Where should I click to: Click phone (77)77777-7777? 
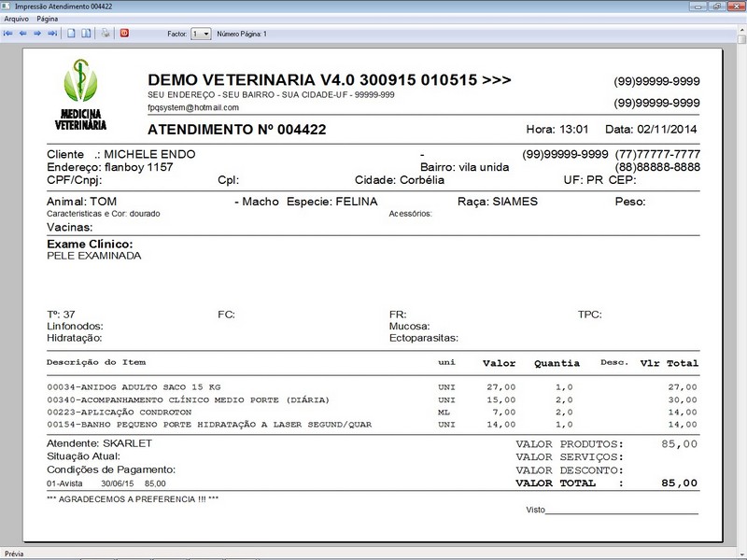pos(657,154)
